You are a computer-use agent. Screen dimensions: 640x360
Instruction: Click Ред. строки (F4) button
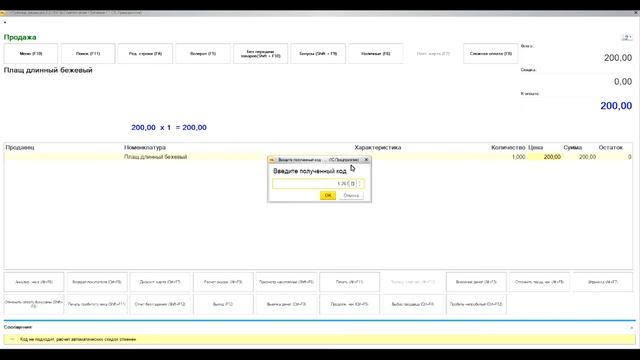pos(145,53)
